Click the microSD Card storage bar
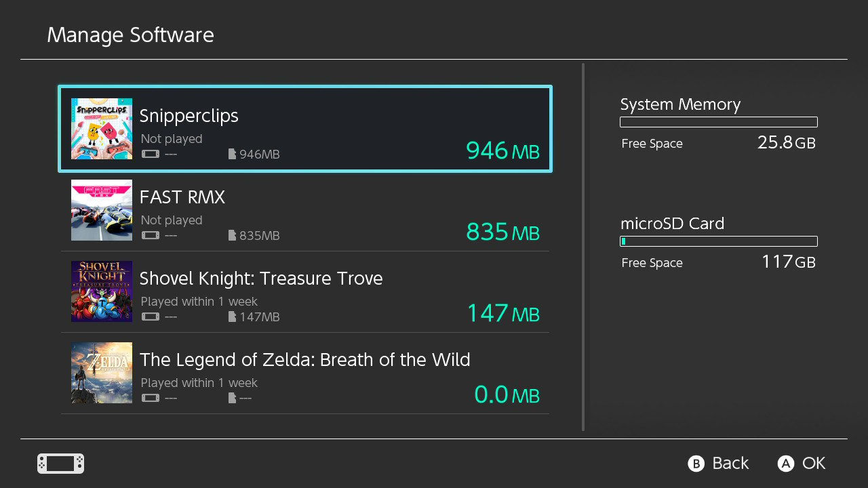The width and height of the screenshot is (868, 488). click(718, 241)
